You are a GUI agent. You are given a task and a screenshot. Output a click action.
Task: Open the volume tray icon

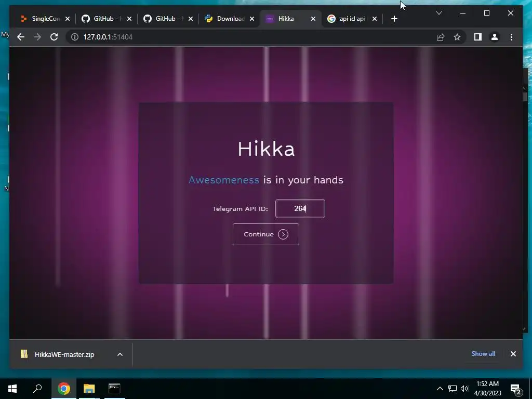coord(464,389)
